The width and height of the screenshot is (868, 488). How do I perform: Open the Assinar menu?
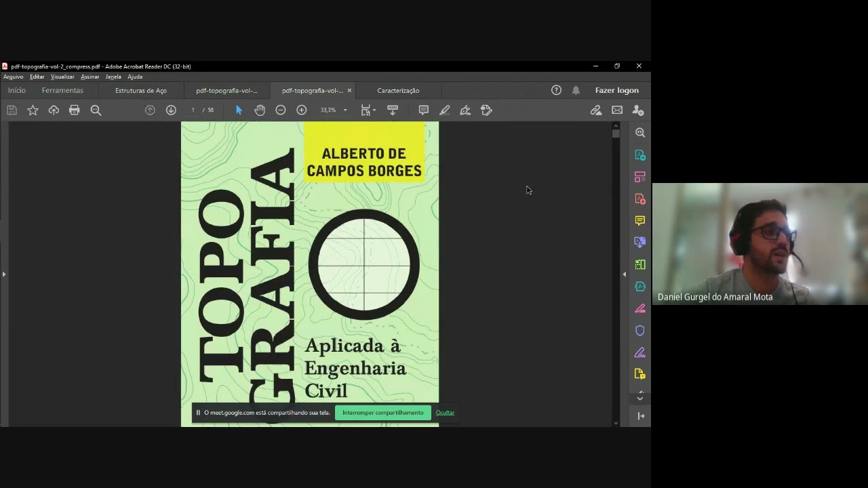pos(90,77)
